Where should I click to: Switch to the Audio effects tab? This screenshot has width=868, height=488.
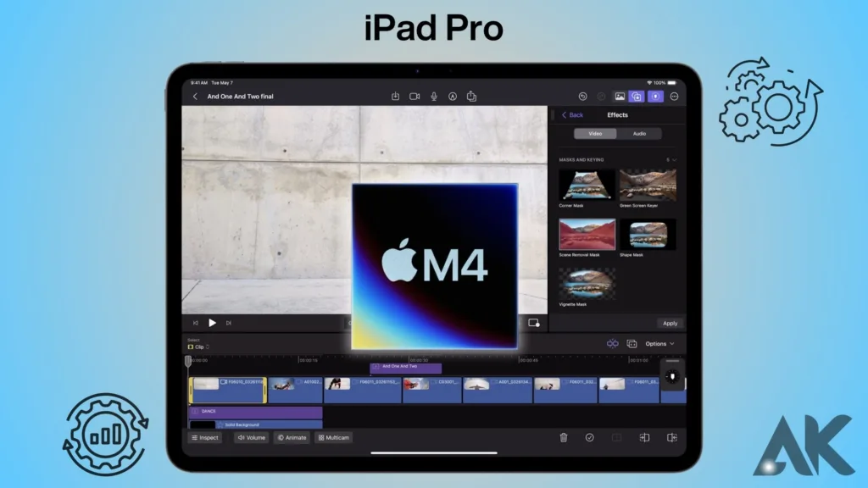[x=639, y=134]
